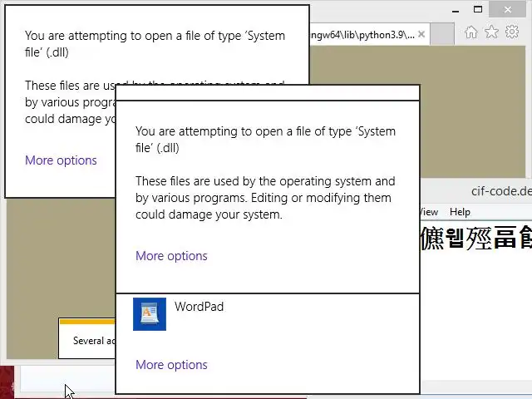The image size is (532, 399).
Task: Open the View menu in background window
Action: pyautogui.click(x=429, y=212)
